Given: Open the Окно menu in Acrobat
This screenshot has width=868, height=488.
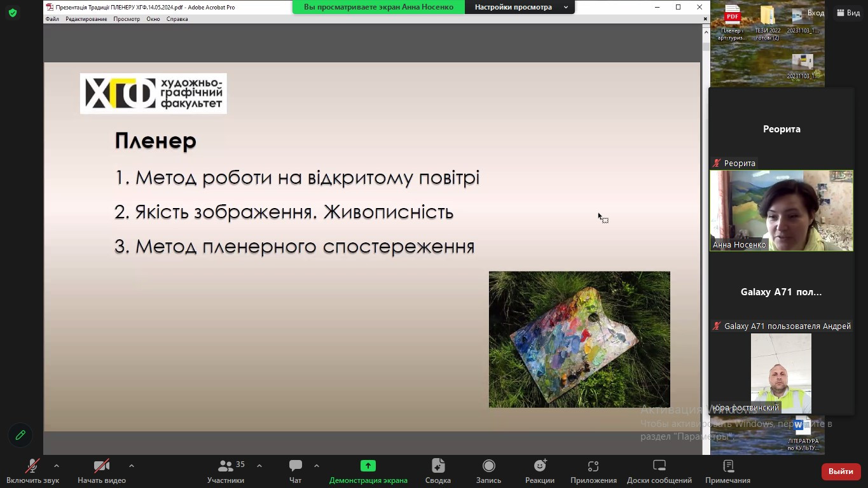Looking at the screenshot, I should coord(153,19).
